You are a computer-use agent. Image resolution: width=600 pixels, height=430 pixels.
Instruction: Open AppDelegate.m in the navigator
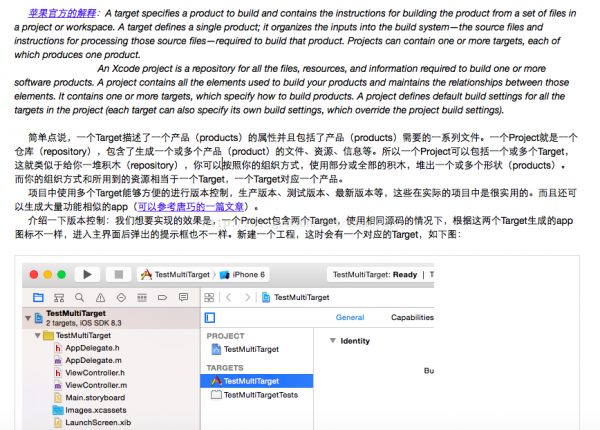(88, 360)
